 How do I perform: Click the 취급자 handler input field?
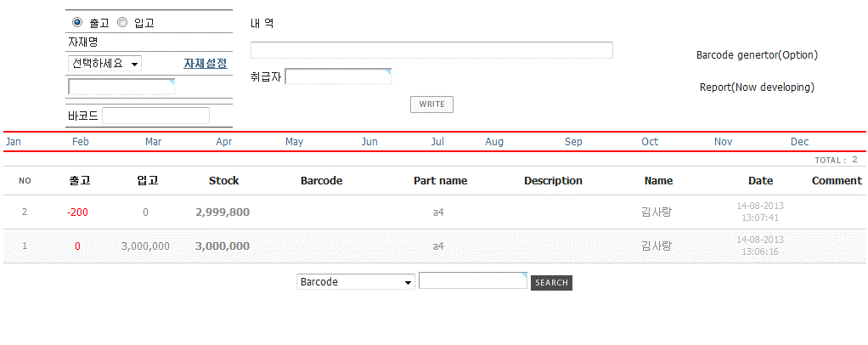(338, 77)
